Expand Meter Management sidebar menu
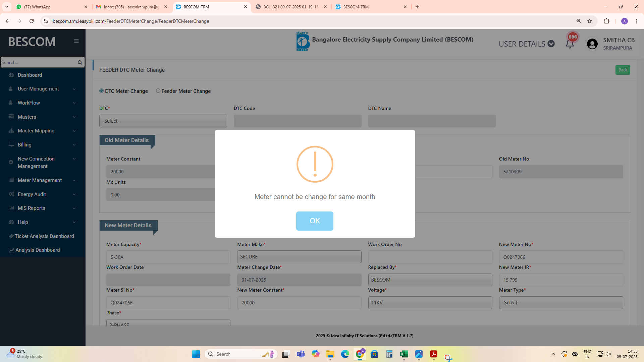Viewport: 644px width, 362px height. coord(43,180)
